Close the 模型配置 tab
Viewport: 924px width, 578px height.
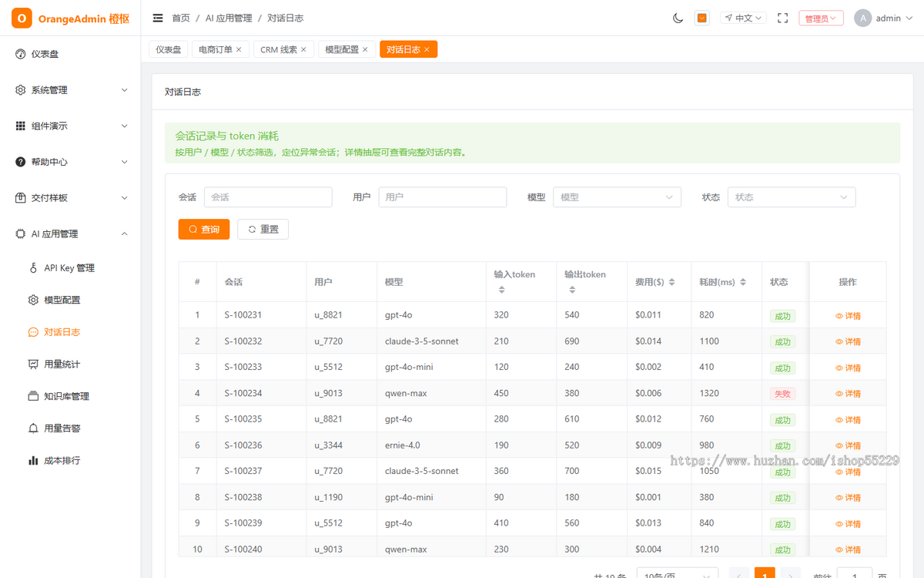[365, 49]
